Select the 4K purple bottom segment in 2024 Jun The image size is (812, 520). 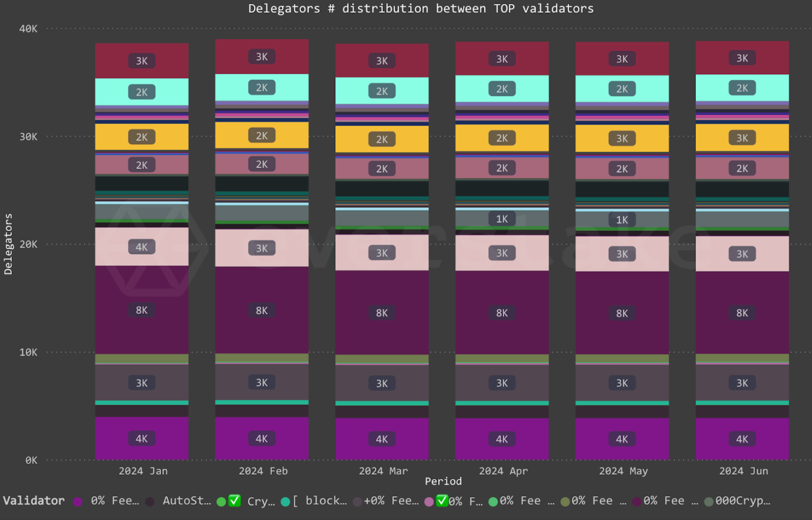click(742, 439)
